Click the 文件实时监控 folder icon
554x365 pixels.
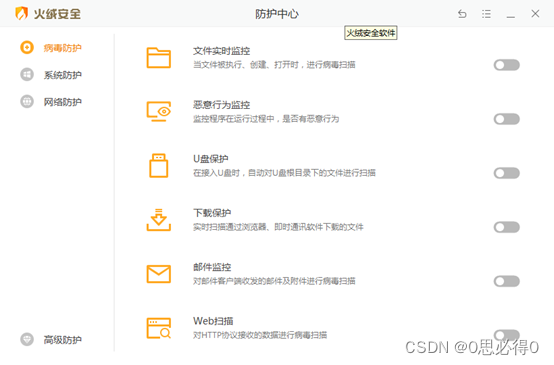coord(159,58)
